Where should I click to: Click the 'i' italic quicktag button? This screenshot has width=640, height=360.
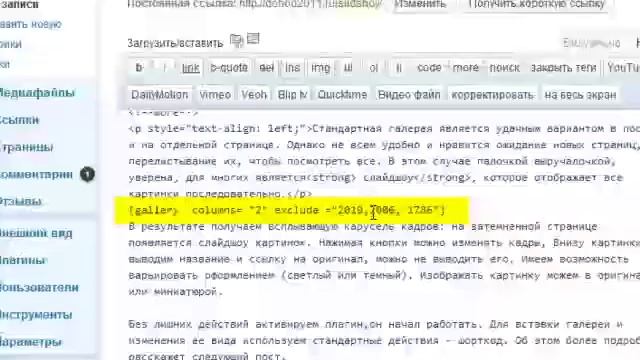point(165,68)
